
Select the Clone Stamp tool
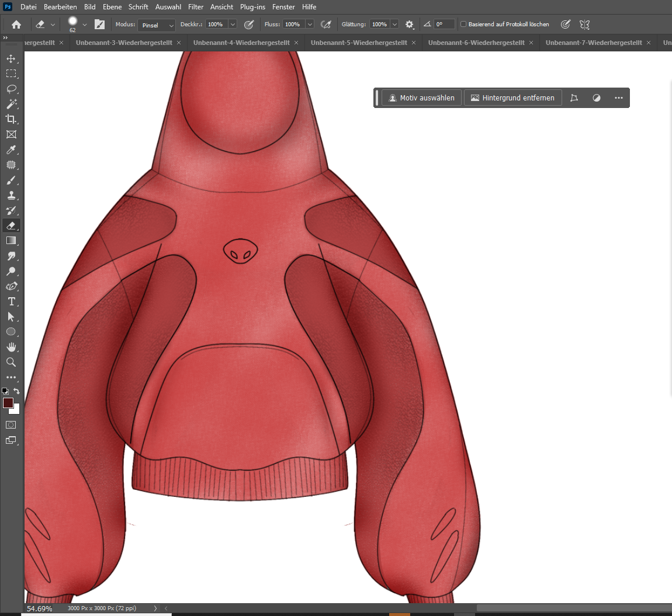(11, 196)
